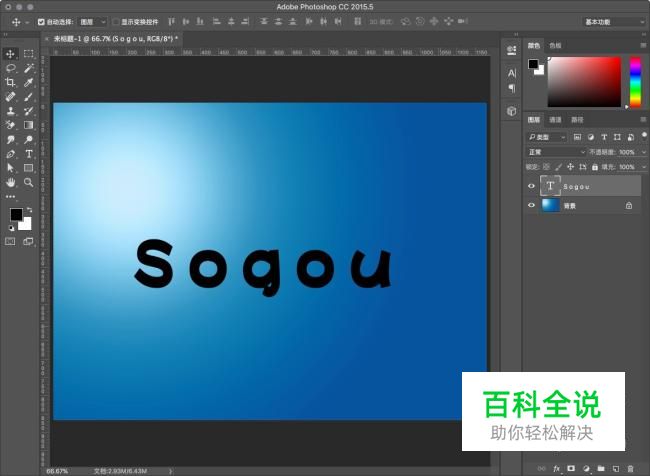Open the Move tool preset picker arrow
This screenshot has height=476, width=650.
point(27,22)
